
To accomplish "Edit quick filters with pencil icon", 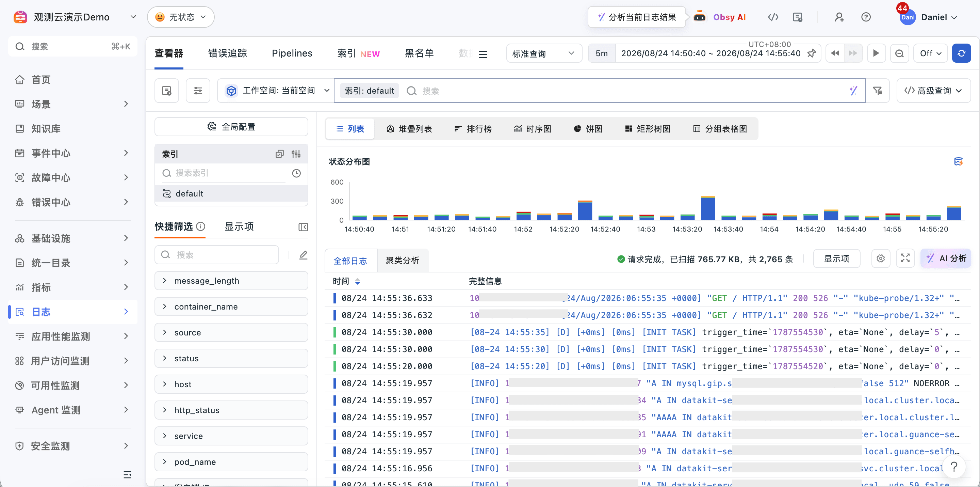I will click(303, 255).
